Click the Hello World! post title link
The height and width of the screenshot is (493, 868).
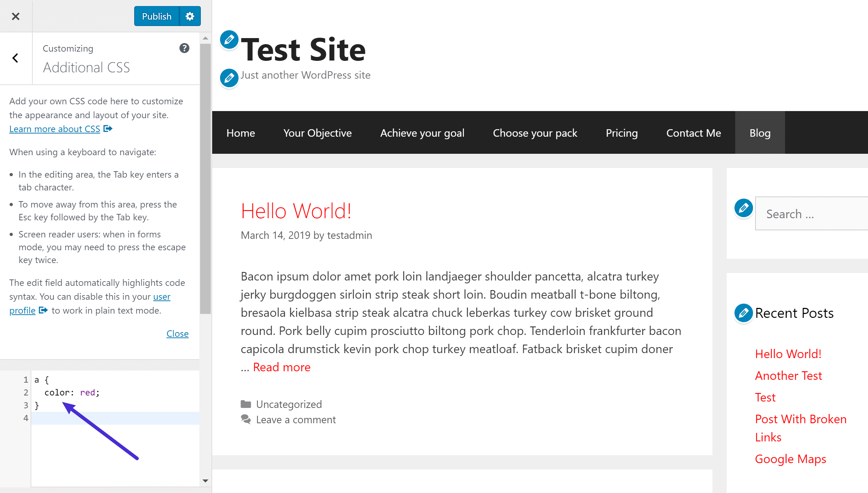pyautogui.click(x=296, y=210)
